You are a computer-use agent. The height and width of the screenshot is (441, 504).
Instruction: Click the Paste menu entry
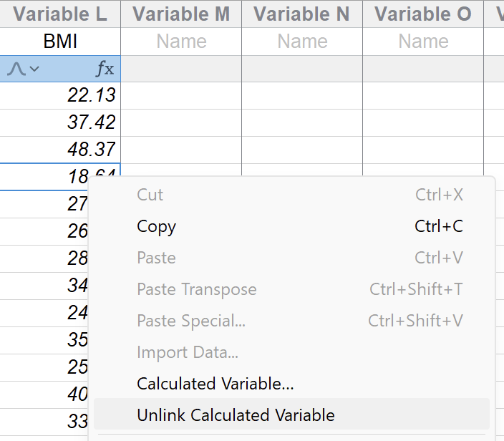[156, 258]
